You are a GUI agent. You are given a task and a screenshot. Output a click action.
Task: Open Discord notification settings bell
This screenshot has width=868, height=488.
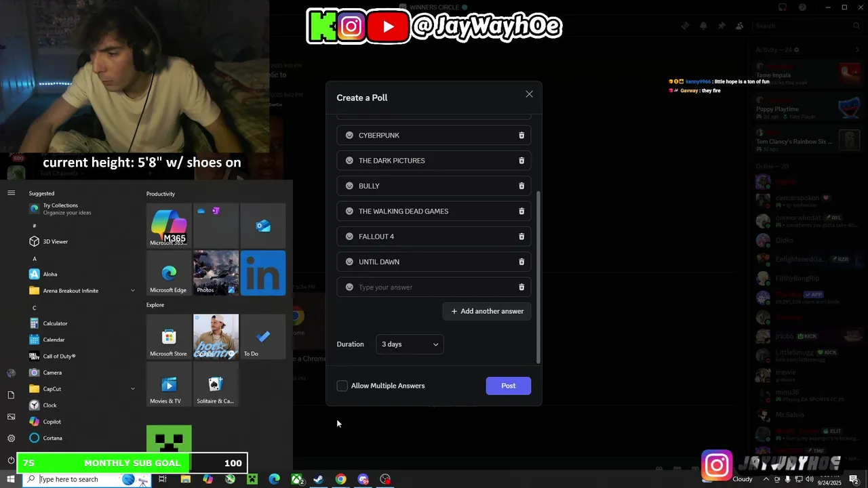point(703,26)
